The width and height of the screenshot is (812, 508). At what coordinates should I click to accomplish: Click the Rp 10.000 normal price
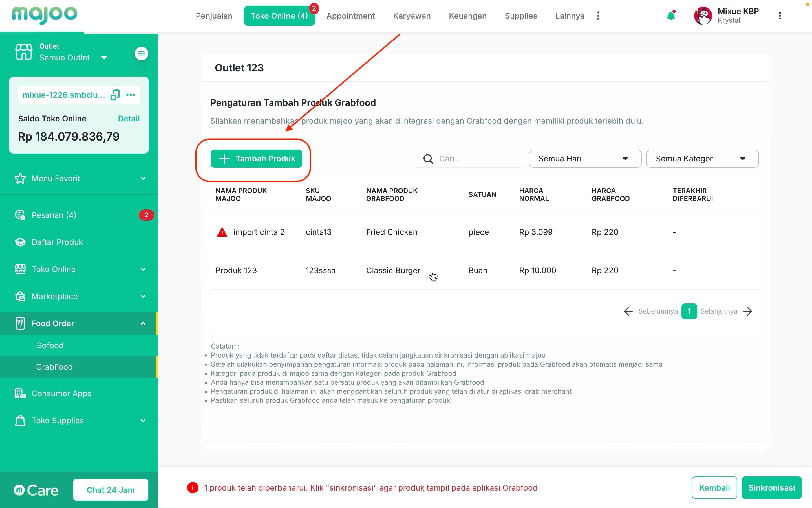click(x=538, y=270)
